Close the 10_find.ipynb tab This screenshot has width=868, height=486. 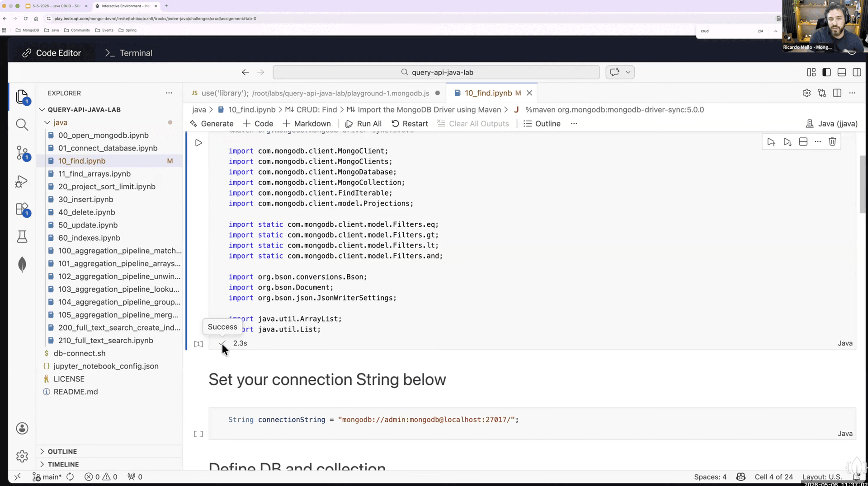529,93
